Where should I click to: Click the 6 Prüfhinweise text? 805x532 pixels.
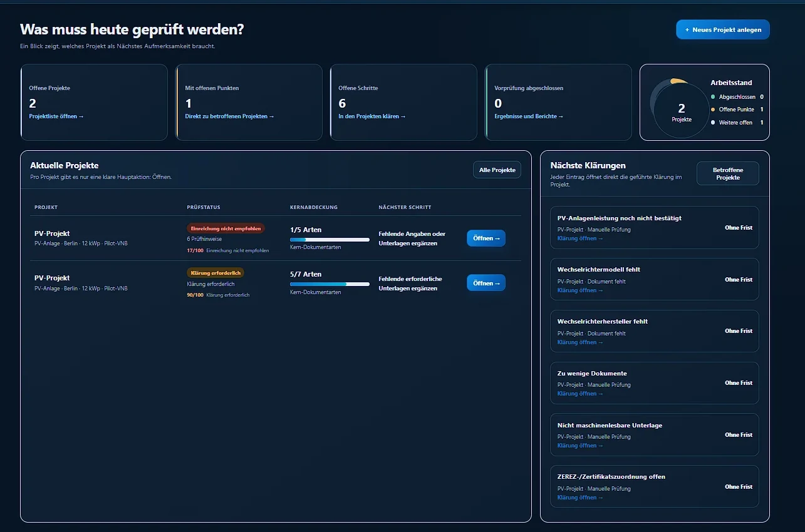204,239
